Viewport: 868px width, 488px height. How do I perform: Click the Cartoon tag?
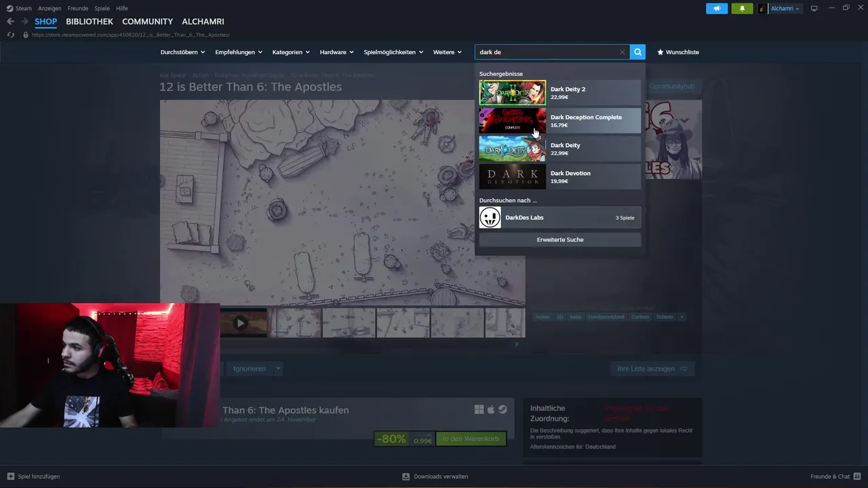pyautogui.click(x=640, y=317)
